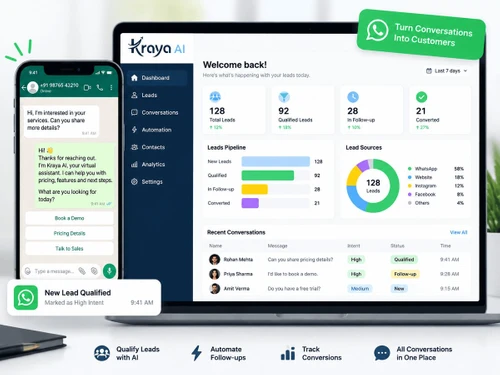
Task: Tap the attachment paperclip icon
Action: tap(82, 271)
